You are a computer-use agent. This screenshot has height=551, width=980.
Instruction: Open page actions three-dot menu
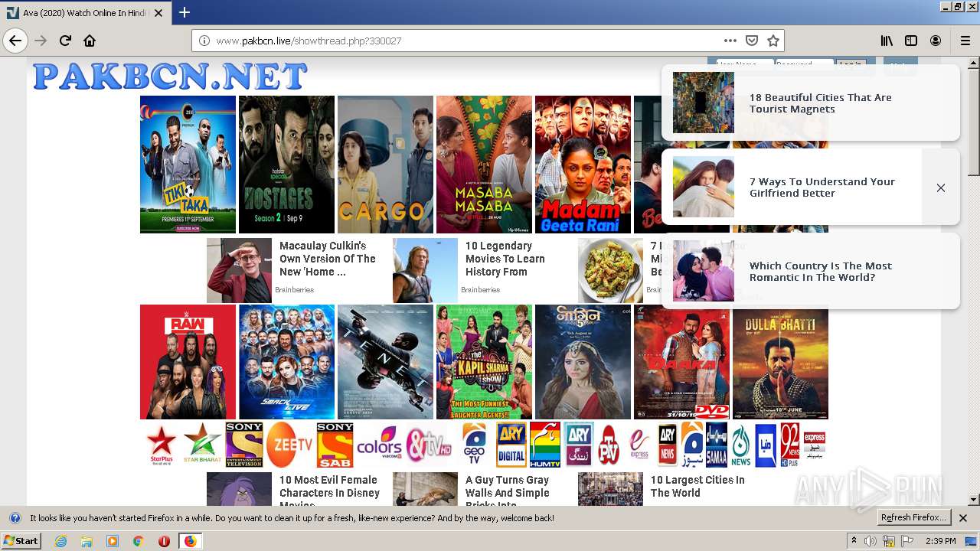730,41
